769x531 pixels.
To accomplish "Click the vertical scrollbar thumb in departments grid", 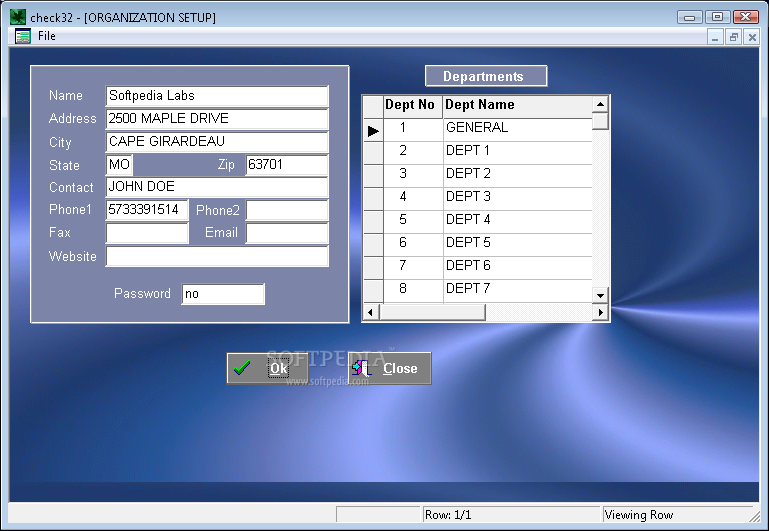I will [600, 121].
